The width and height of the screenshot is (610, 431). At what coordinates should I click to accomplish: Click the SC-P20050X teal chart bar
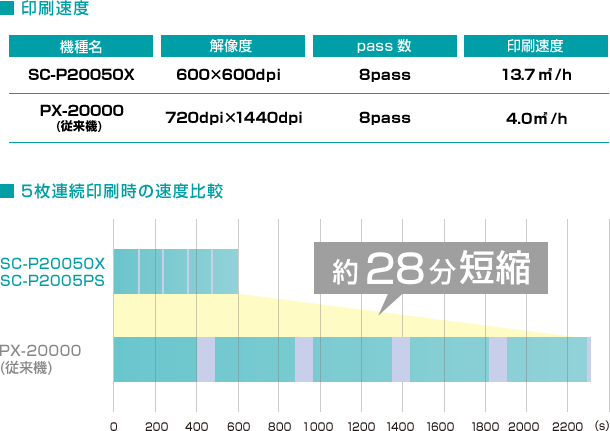coord(176,272)
